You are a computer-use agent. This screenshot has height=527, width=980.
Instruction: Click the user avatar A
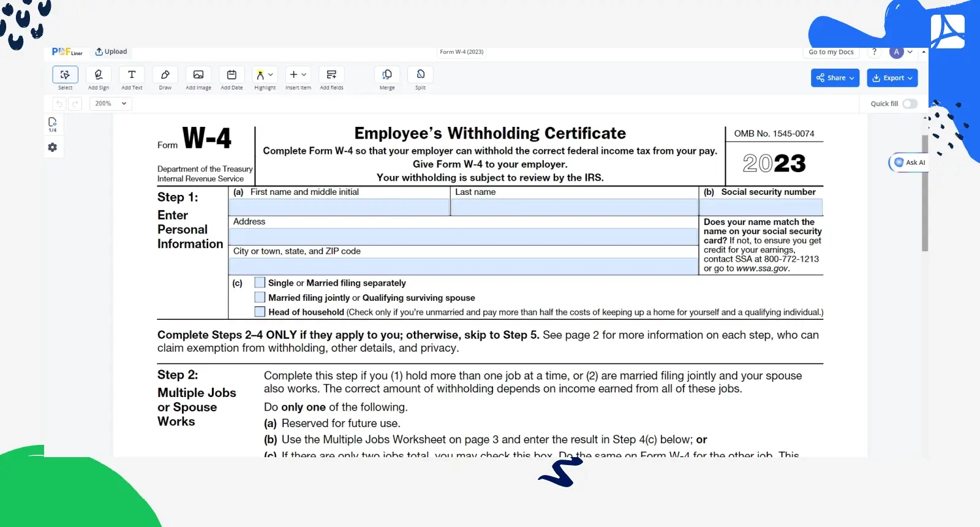pyautogui.click(x=897, y=52)
